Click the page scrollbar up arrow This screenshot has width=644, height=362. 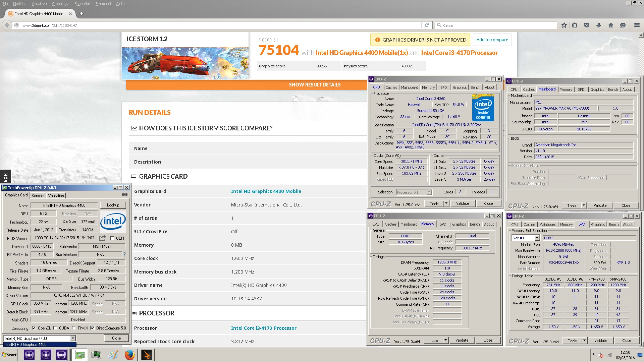pyautogui.click(x=641, y=35)
